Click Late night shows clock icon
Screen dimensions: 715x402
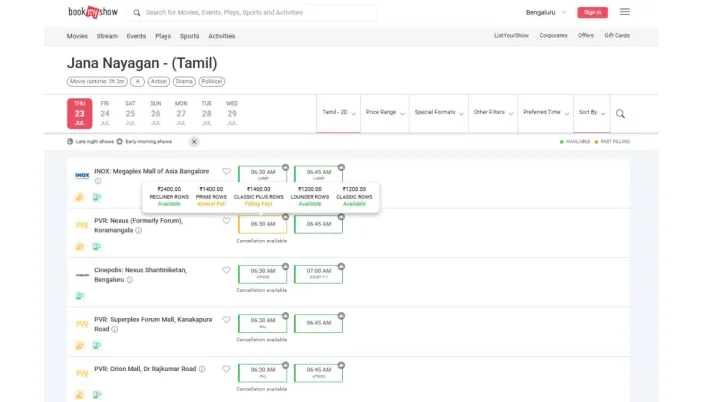(x=70, y=141)
